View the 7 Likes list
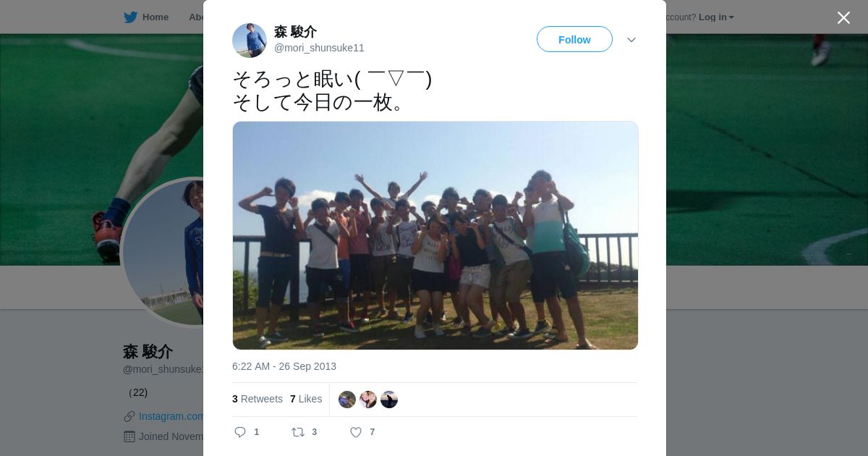Image resolution: width=868 pixels, height=456 pixels. pos(306,399)
